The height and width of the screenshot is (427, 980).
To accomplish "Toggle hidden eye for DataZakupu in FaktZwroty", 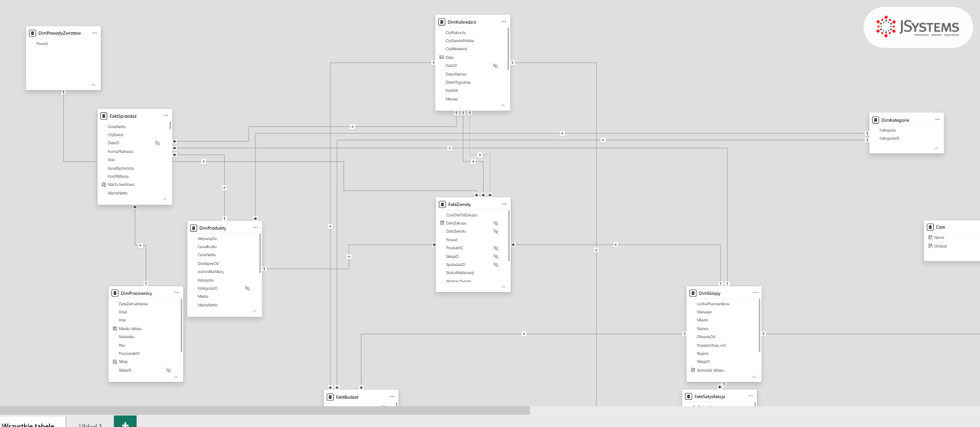I will tap(496, 223).
